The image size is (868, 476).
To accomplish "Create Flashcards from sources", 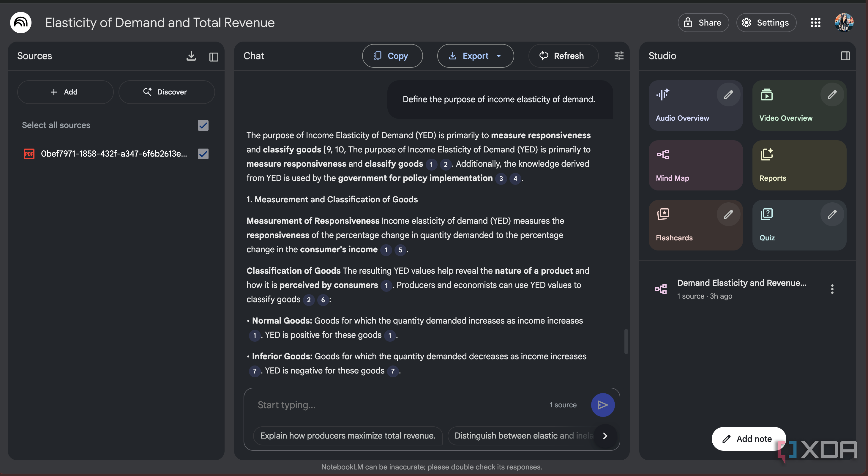I will (695, 226).
